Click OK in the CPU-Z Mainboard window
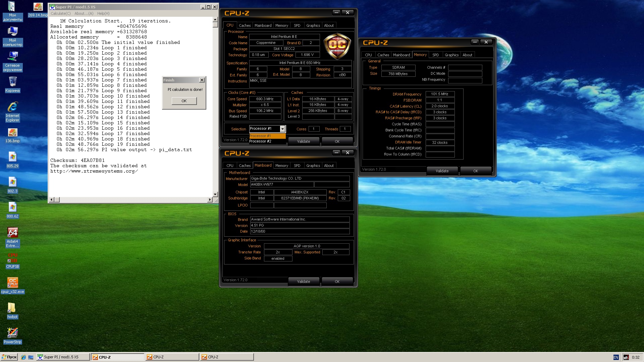 [x=337, y=282]
